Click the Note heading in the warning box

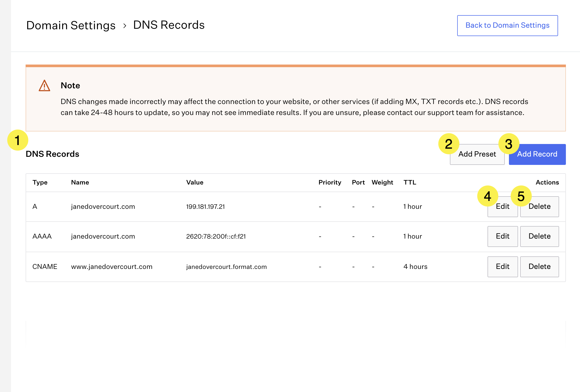point(70,85)
